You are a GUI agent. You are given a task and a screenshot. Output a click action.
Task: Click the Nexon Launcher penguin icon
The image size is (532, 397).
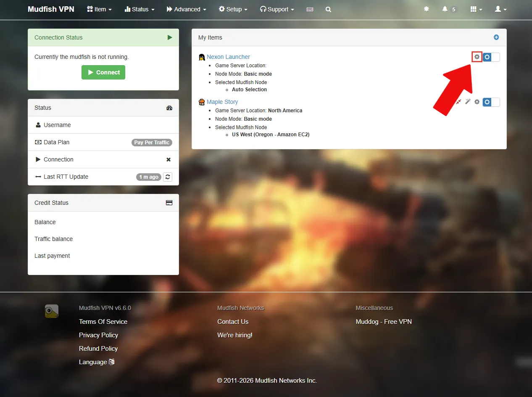tap(202, 57)
